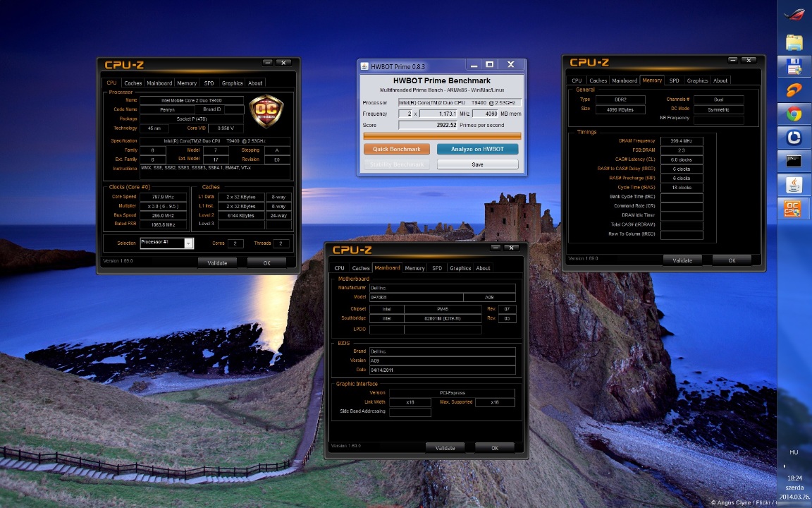Screen dimensions: 812x508
Task: Click OK in left CPU-Z CPU window
Action: click(266, 262)
